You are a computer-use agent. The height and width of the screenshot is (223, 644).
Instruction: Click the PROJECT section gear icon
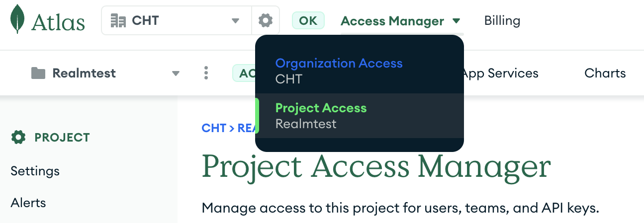click(18, 138)
